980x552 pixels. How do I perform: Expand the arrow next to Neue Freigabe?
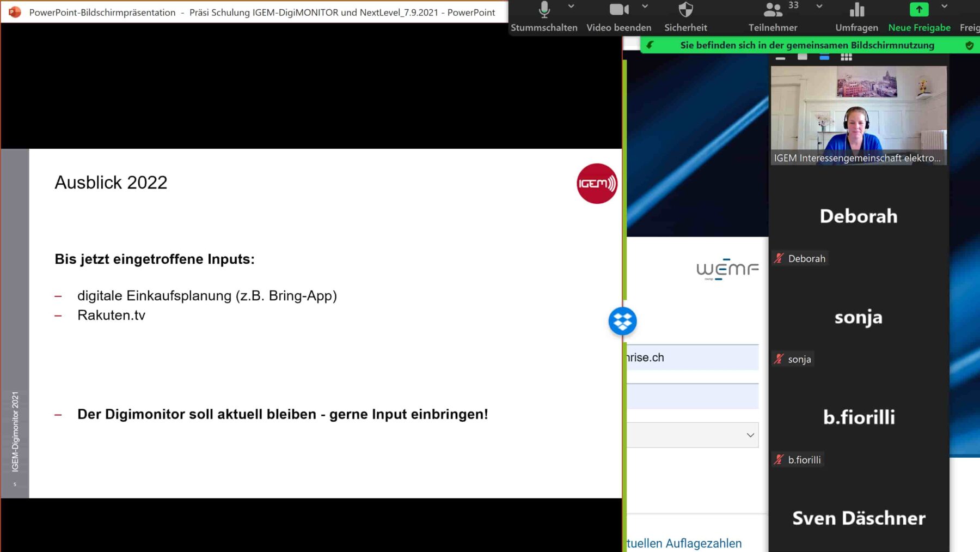[945, 7]
